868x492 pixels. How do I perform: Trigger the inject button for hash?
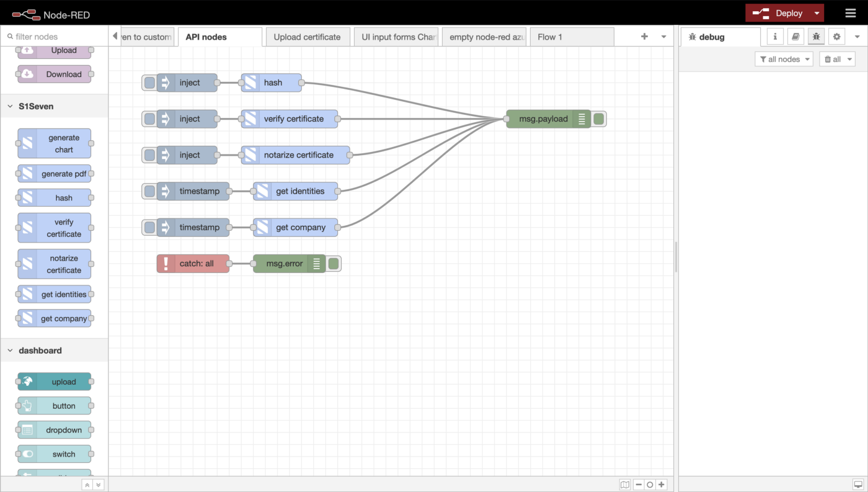149,83
